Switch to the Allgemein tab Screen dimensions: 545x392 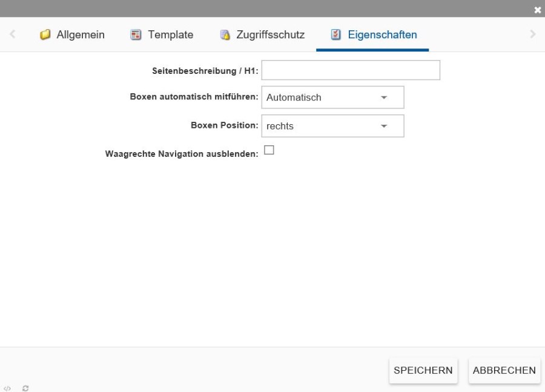point(80,35)
